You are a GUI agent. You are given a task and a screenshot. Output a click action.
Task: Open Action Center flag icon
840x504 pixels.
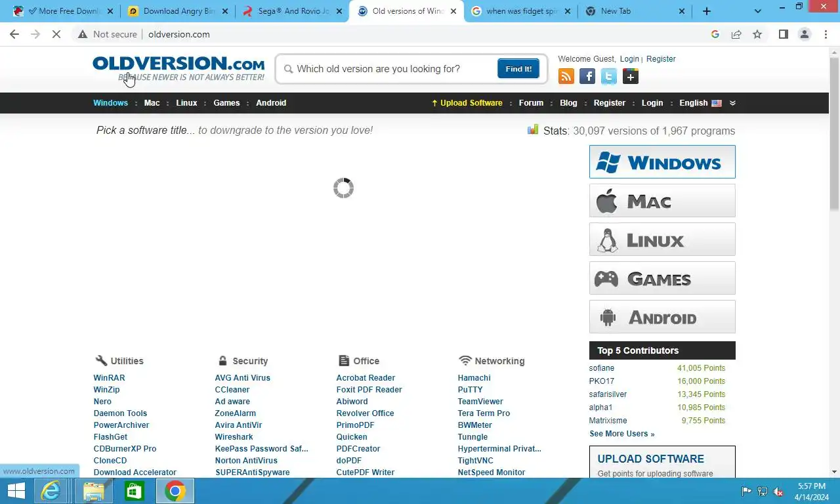(x=746, y=492)
